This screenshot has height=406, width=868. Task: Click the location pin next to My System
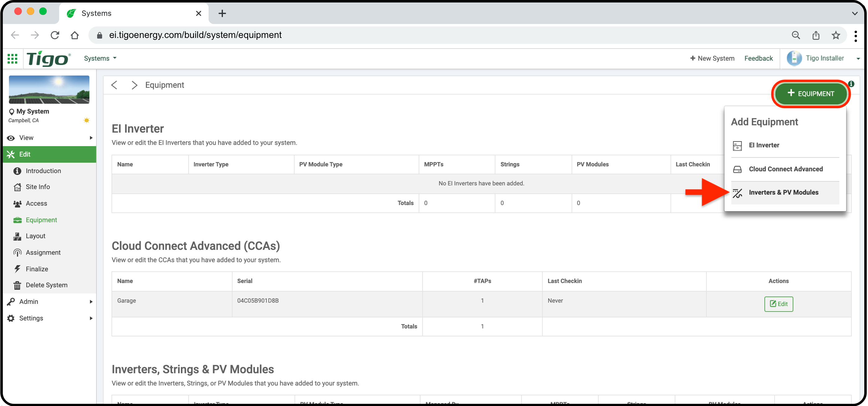(12, 111)
